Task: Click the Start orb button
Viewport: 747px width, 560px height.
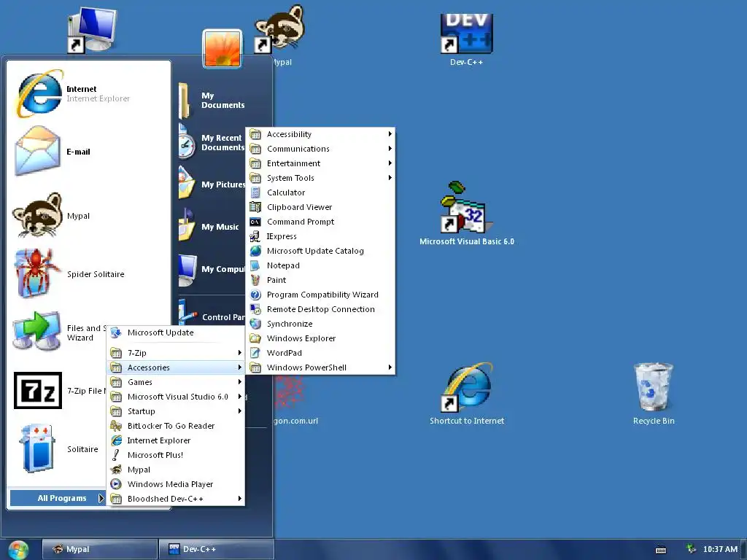Action: click(x=18, y=550)
